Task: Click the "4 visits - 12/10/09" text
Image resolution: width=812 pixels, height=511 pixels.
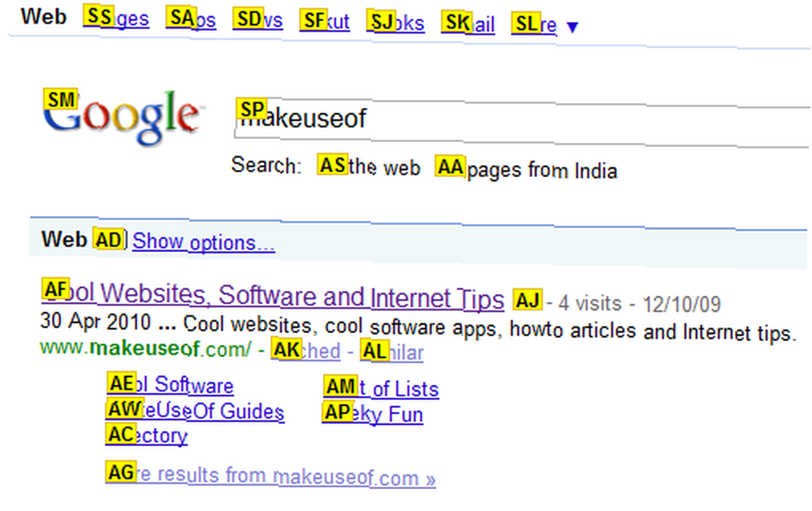Action: [640, 304]
